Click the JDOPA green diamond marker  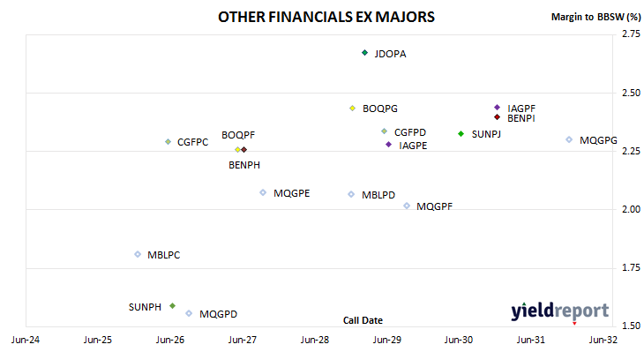click(364, 53)
